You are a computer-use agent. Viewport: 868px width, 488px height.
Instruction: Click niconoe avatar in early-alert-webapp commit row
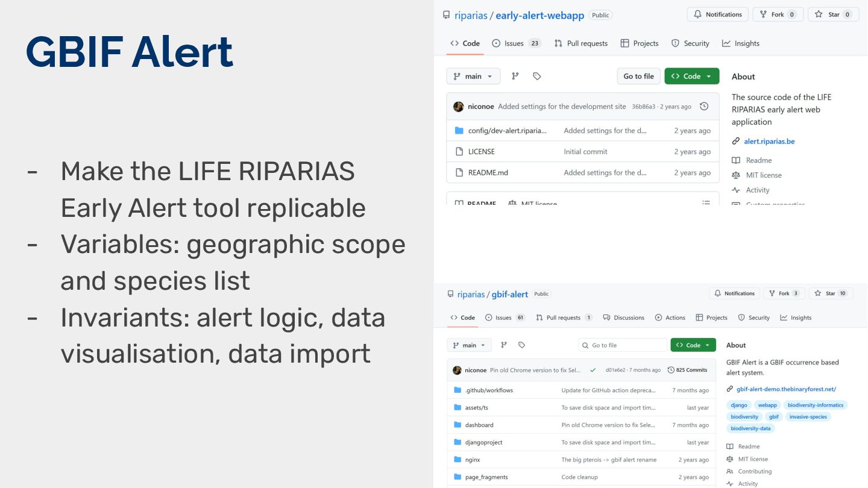(459, 107)
